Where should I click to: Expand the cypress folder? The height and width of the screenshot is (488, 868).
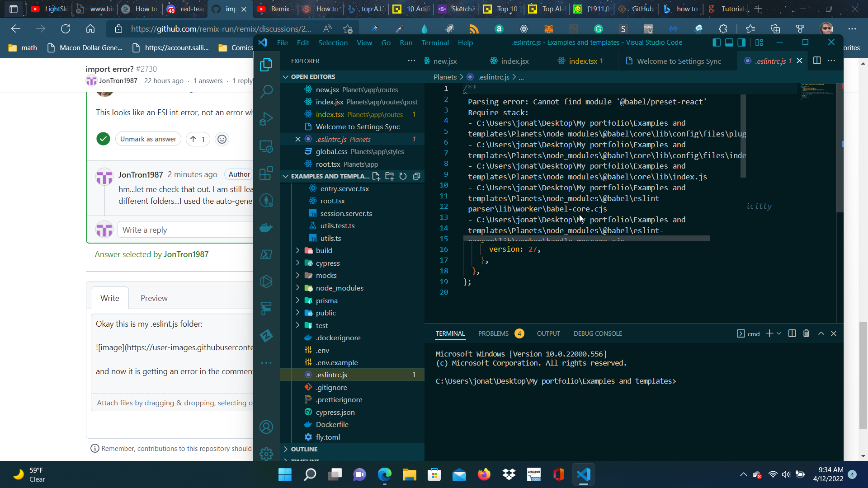(x=297, y=263)
